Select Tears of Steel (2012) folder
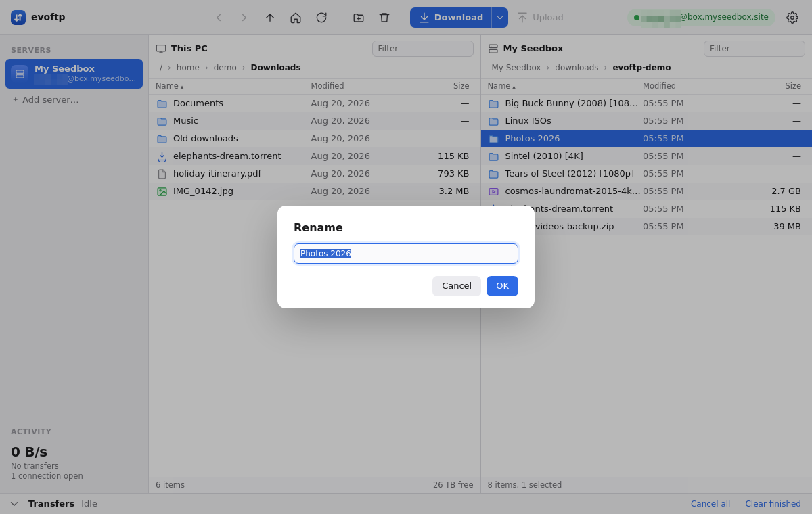Viewport: 812px width, 514px height. coord(646,174)
